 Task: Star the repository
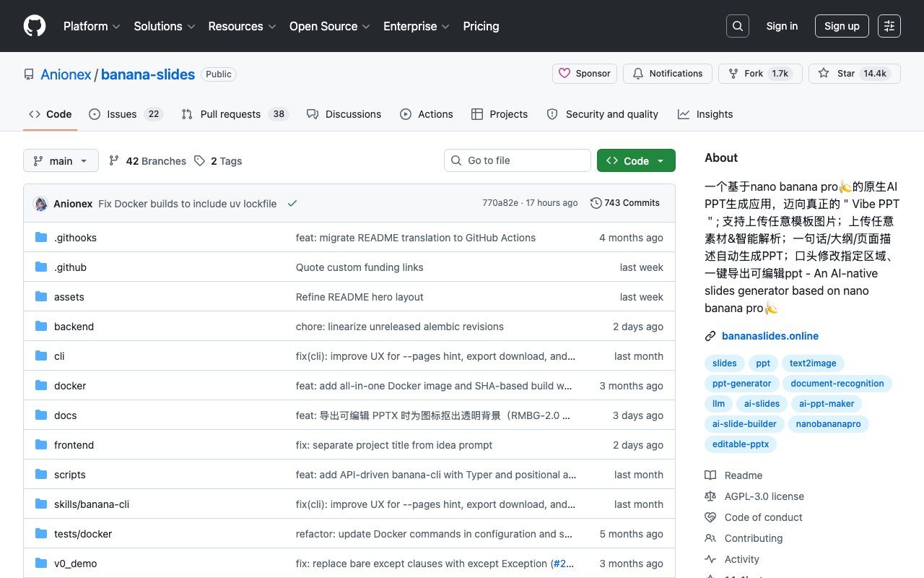pos(855,74)
